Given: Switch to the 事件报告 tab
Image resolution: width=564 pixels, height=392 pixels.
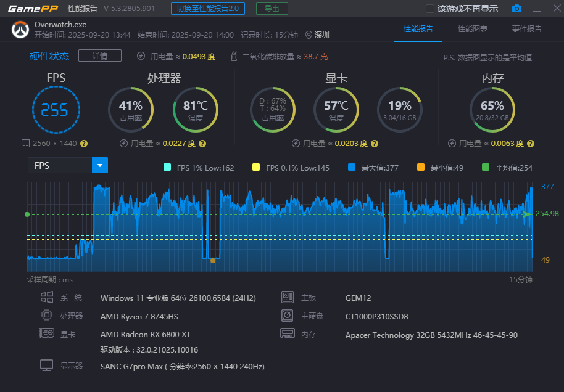Looking at the screenshot, I should (526, 29).
